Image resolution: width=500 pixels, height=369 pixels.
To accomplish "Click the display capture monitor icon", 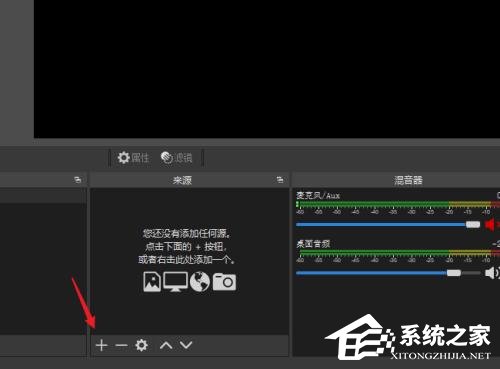I will [x=175, y=282].
